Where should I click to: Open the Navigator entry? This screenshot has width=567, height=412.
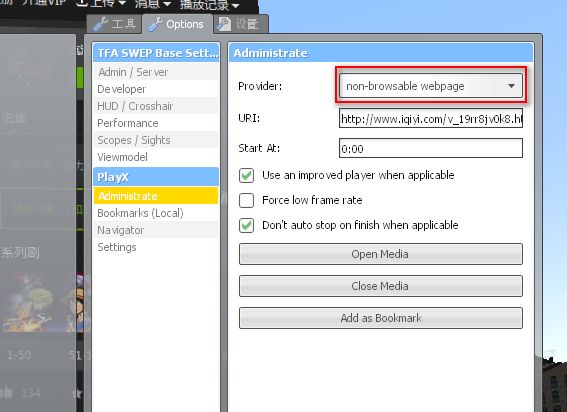[156, 230]
